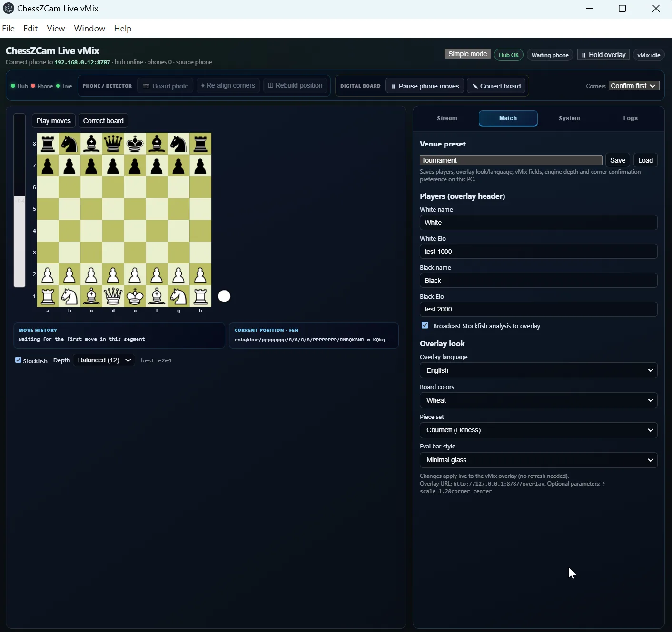Click the white rook on a1
The width and height of the screenshot is (672, 632).
tap(48, 296)
